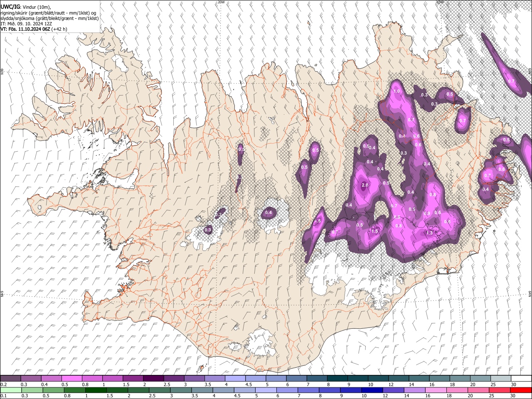Click the 2.0 snowfall maximum label
This screenshot has height=399, width=532.
pyautogui.click(x=365, y=185)
